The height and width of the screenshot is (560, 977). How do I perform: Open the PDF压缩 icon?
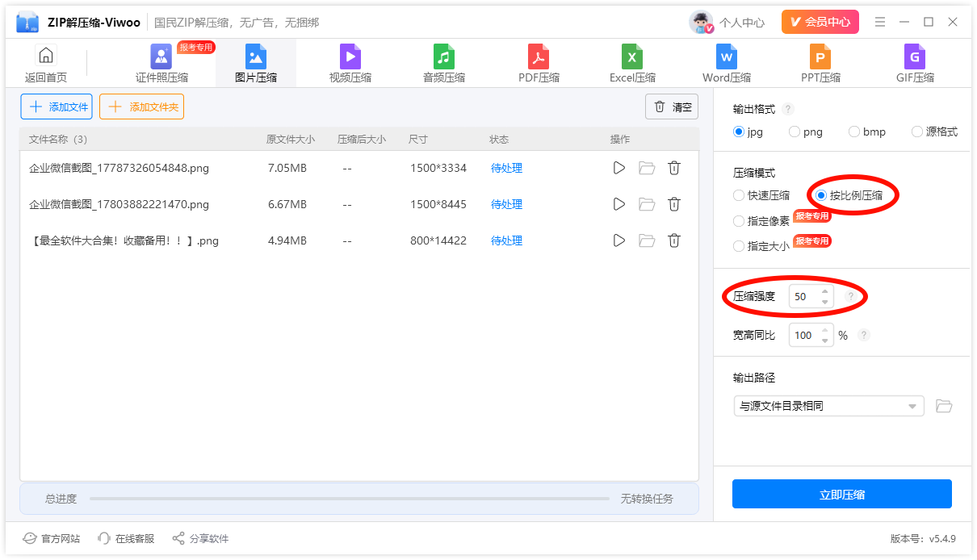(x=539, y=56)
